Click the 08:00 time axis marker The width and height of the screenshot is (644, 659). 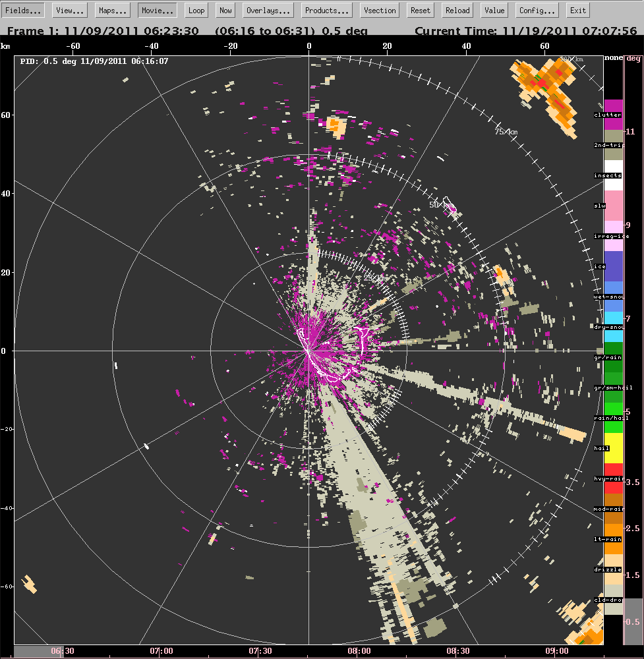point(359,651)
